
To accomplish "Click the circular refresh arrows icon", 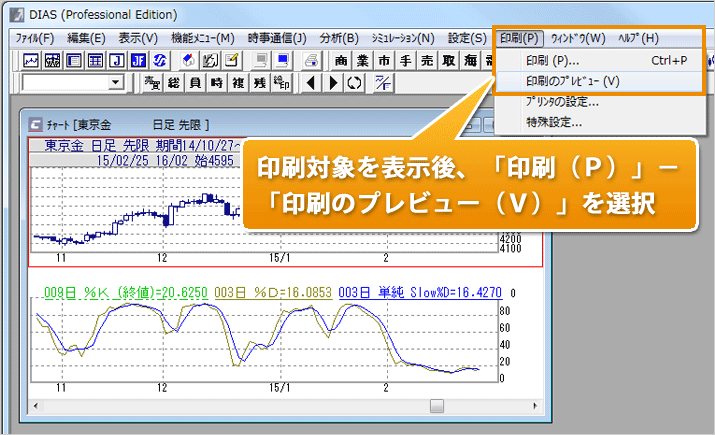I will [353, 82].
